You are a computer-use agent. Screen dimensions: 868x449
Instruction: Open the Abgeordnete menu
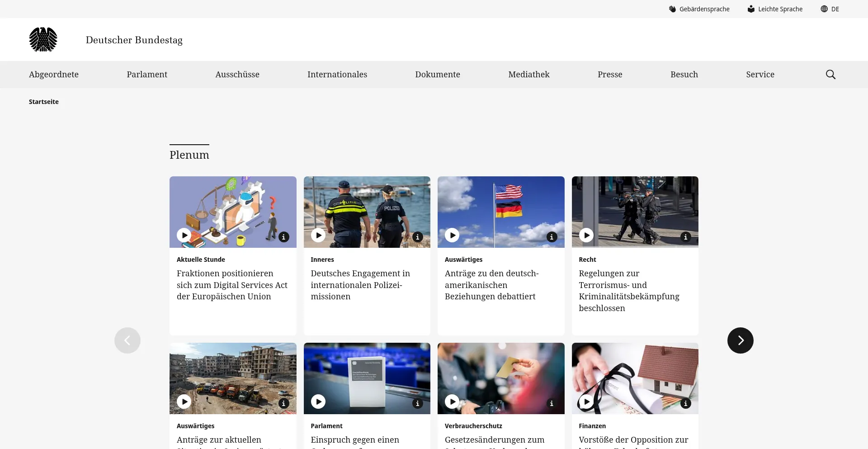(54, 75)
